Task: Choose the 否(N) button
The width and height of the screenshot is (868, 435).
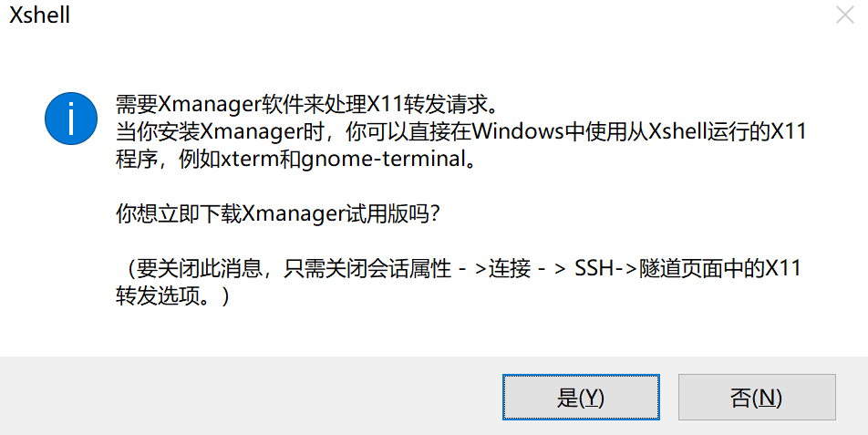Action: tap(757, 398)
